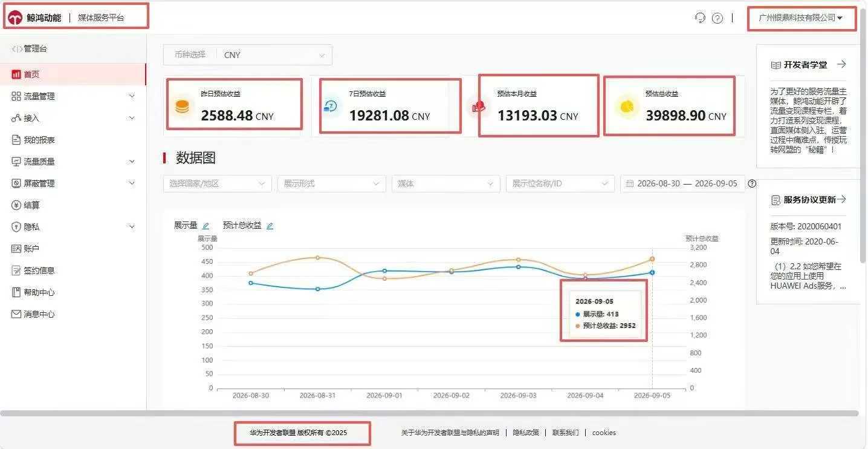
Task: Click the 联系我们 footer link
Action: coord(565,433)
